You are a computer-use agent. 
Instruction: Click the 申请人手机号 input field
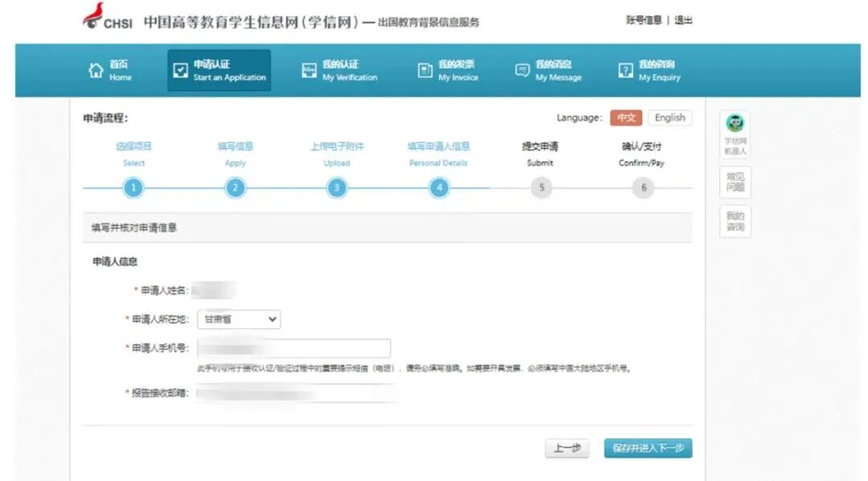click(x=294, y=348)
